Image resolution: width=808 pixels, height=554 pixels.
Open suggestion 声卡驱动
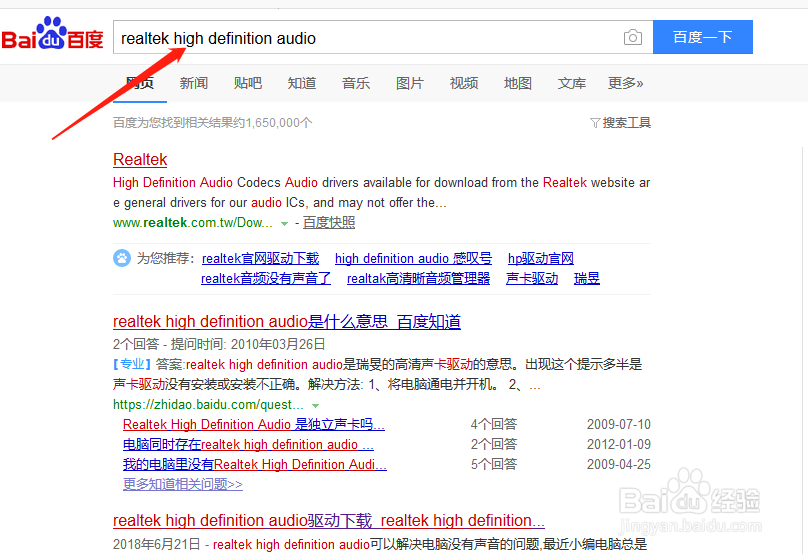click(x=532, y=278)
